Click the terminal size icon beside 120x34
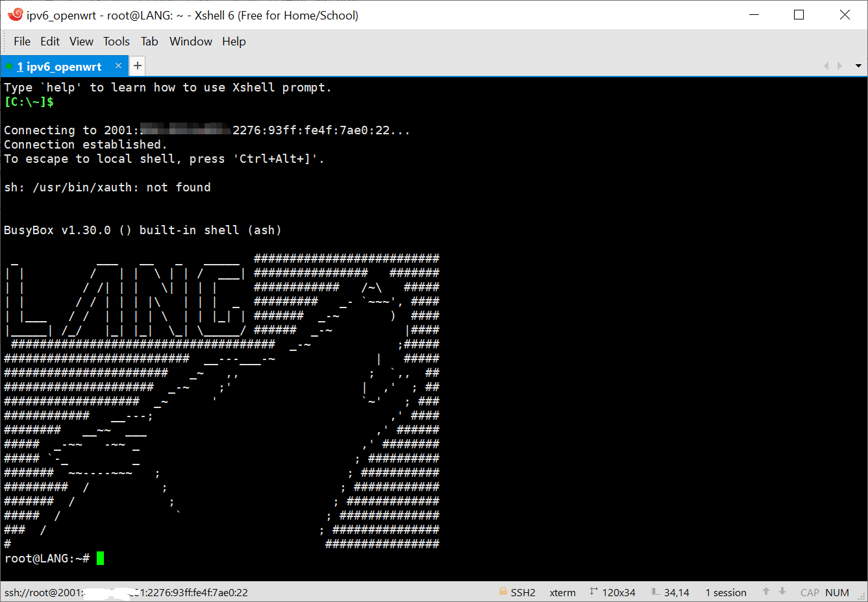The image size is (868, 602). click(x=593, y=592)
